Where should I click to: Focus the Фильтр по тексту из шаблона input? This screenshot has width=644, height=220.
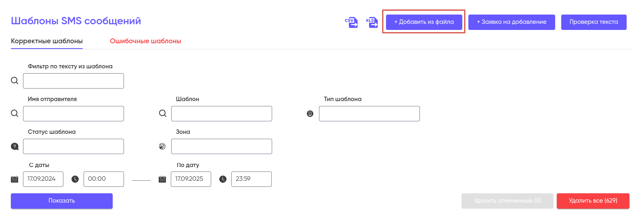tap(73, 81)
